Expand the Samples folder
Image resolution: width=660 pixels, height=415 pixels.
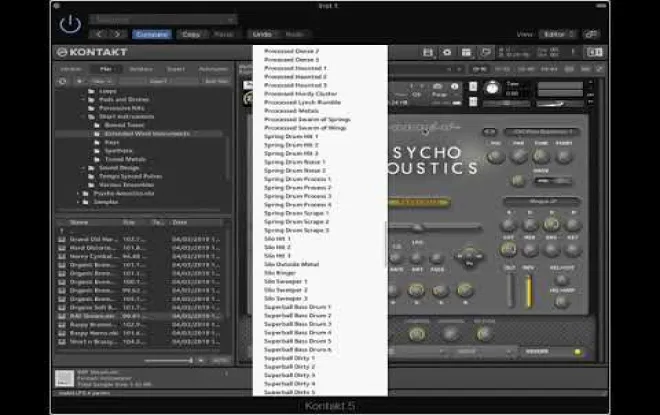pyautogui.click(x=78, y=202)
